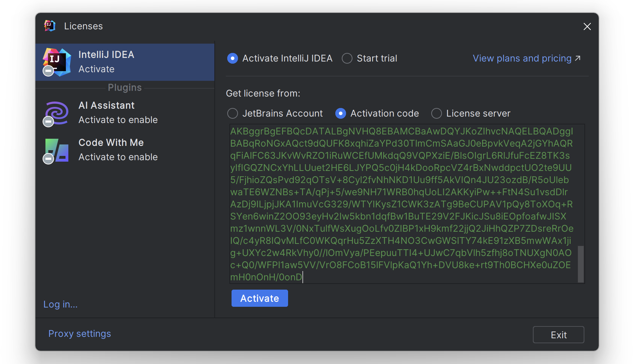Viewport: 637px width, 364px height.
Task: Exit the Licenses dialog
Action: (558, 335)
